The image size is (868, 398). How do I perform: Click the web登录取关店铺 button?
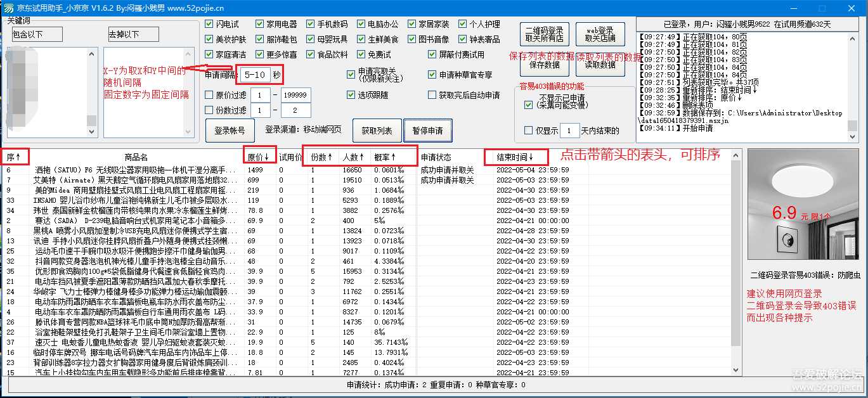(x=599, y=34)
